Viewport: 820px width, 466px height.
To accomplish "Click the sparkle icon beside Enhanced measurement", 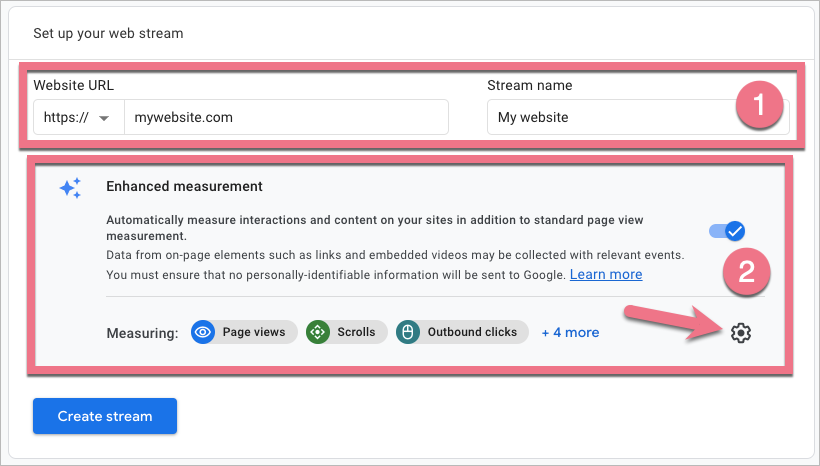I will click(70, 188).
